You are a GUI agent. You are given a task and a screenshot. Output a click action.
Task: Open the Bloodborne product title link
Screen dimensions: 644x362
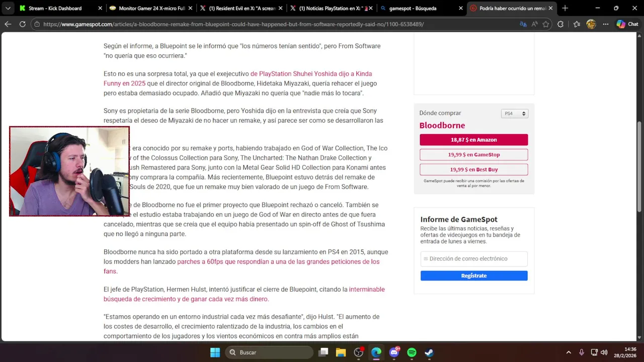[442, 125]
